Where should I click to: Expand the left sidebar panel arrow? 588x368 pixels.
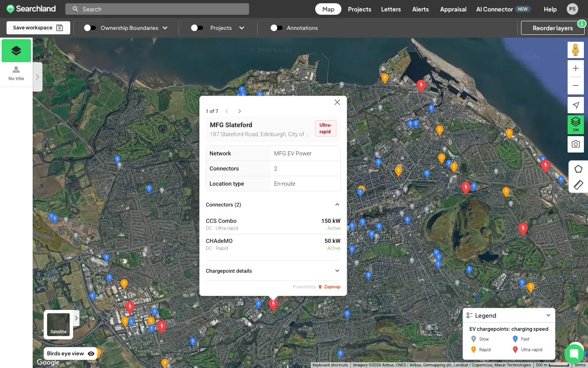coord(38,77)
